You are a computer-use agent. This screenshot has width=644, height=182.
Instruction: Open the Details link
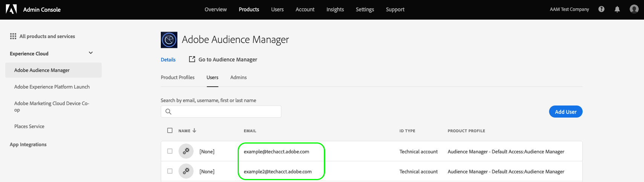168,60
